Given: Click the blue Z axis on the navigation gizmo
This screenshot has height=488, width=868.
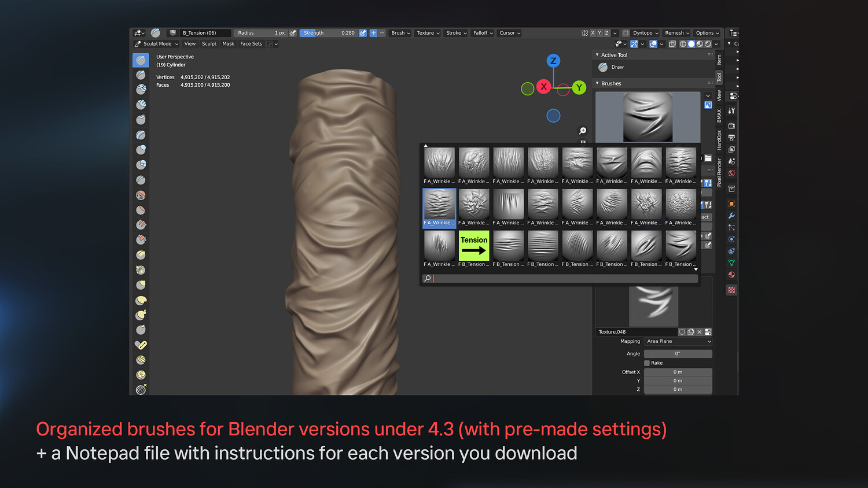Looking at the screenshot, I should click(553, 61).
